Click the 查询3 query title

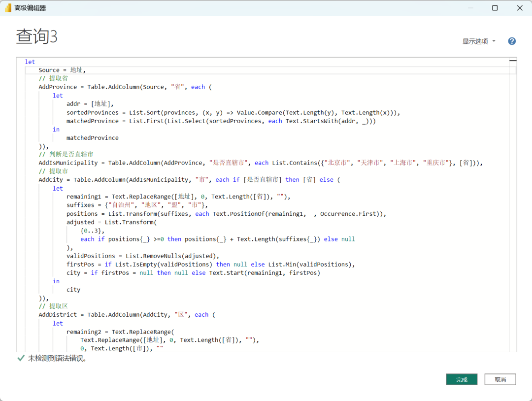[x=36, y=36]
